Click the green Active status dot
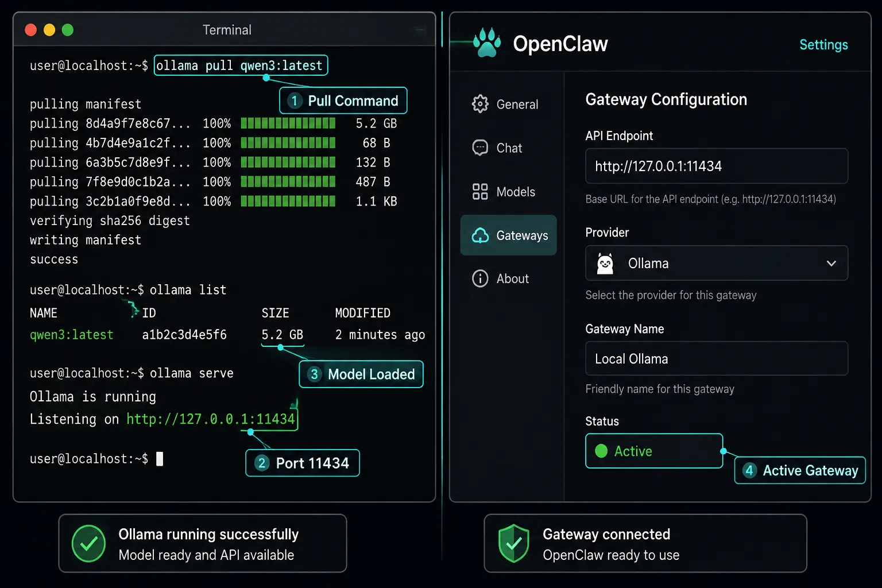The height and width of the screenshot is (588, 882). tap(601, 451)
